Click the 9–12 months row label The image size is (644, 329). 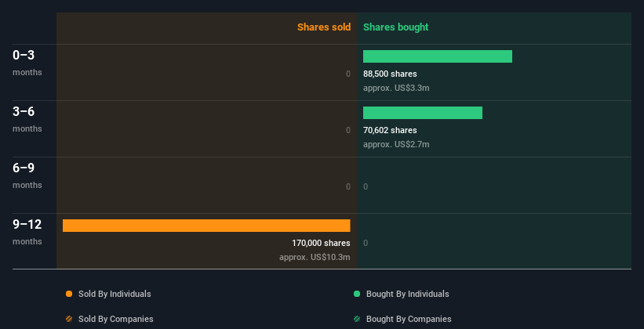pos(27,232)
